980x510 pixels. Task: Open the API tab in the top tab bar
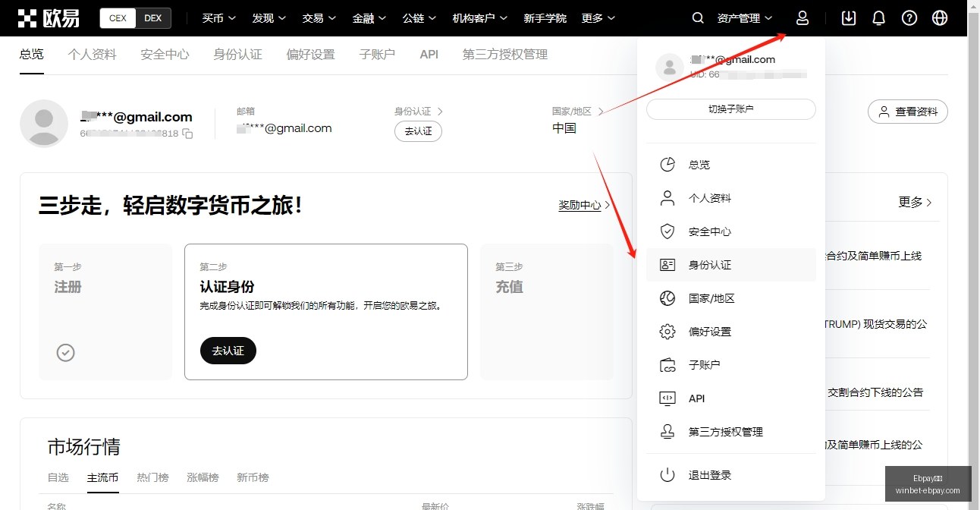[429, 55]
